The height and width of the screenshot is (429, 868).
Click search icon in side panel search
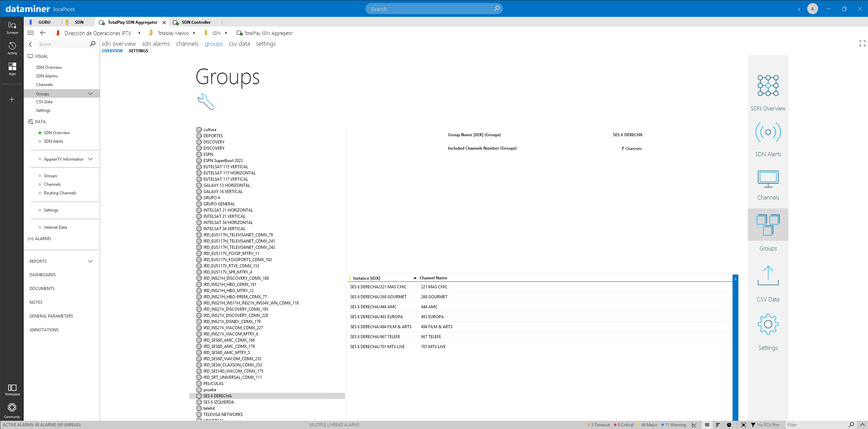(92, 44)
